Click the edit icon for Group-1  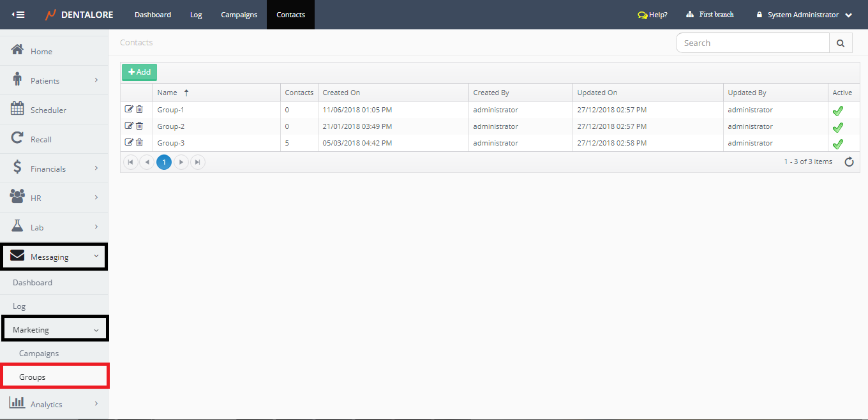129,109
